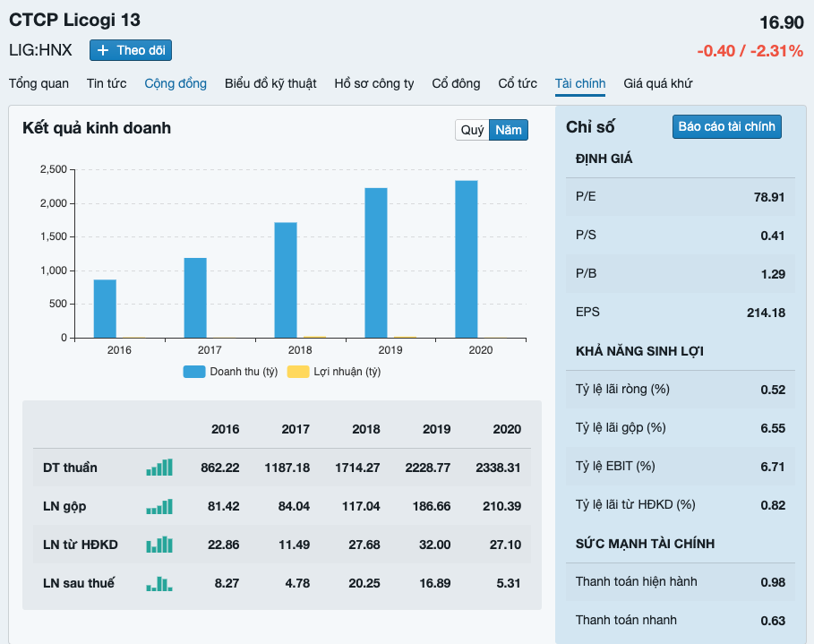Click the Tỷ lệ EBIT (%) row label
Screen dimensions: 814x644
[615, 466]
